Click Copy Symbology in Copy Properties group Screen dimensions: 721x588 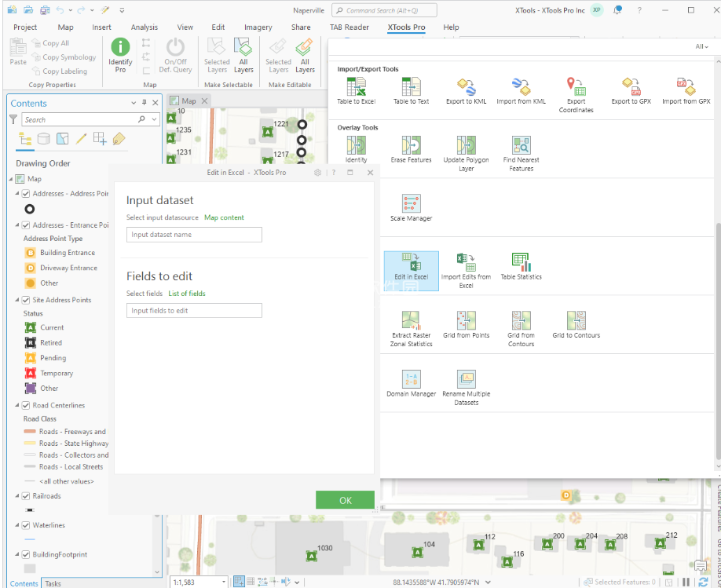(64, 57)
